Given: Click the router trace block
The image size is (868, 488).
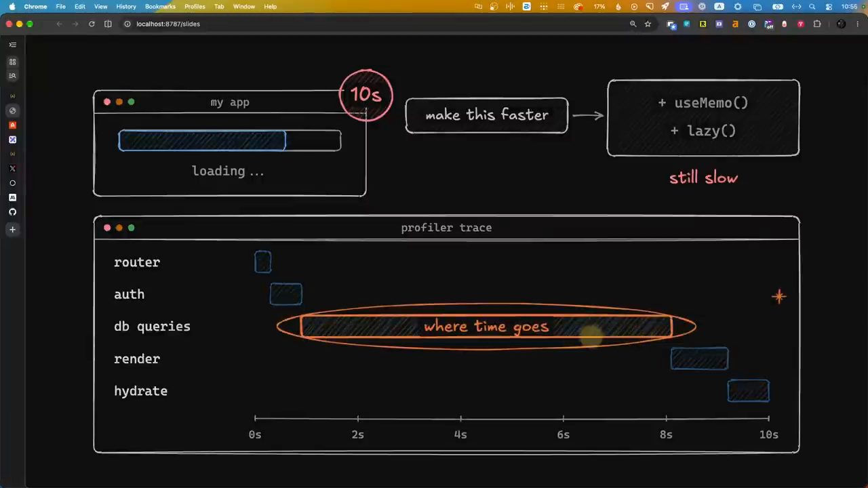Looking at the screenshot, I should [263, 262].
